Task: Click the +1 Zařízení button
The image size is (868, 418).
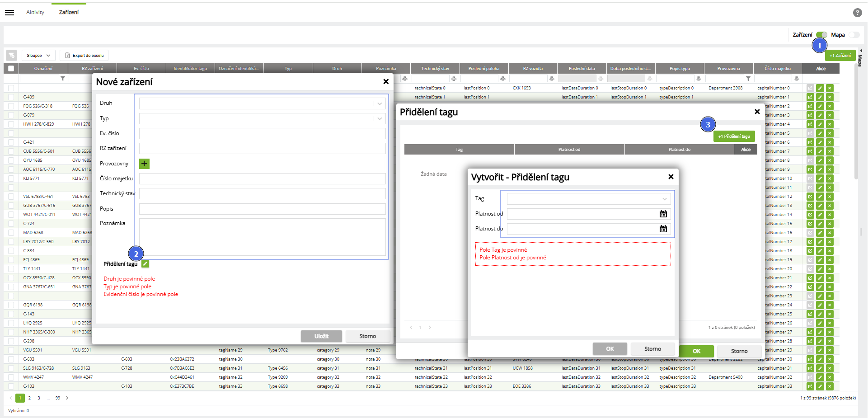Action: pos(840,56)
